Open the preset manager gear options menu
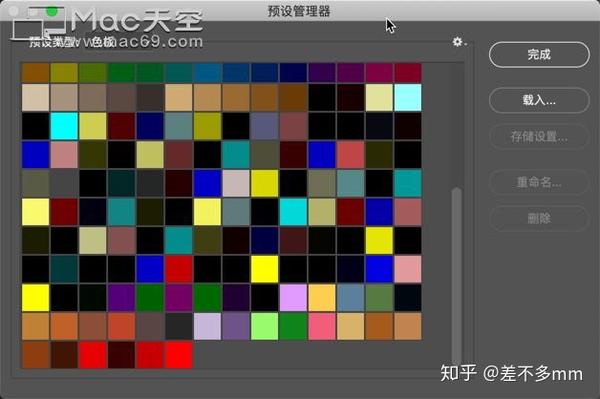This screenshot has width=600, height=399. 459,42
